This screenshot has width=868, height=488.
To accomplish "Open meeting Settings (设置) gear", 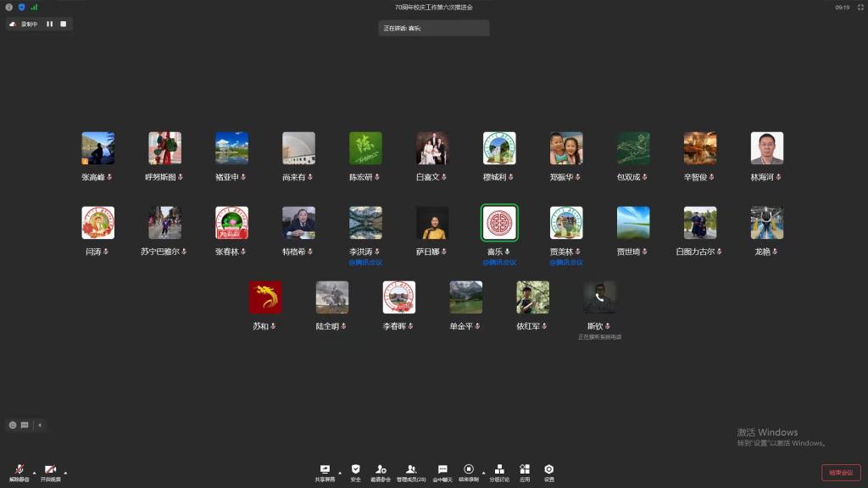I will (549, 470).
